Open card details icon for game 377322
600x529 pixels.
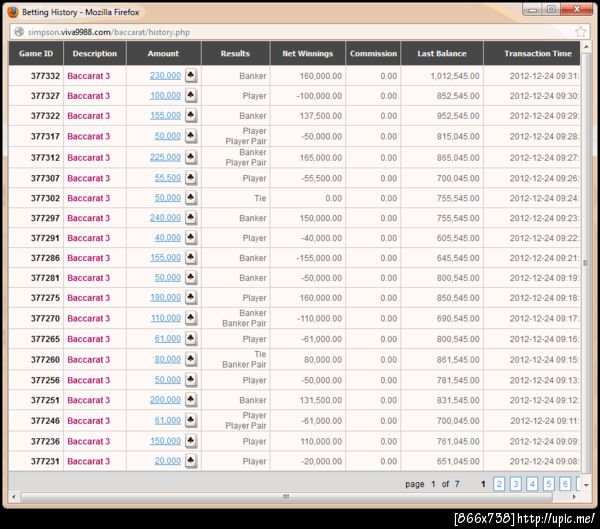pyautogui.click(x=191, y=115)
